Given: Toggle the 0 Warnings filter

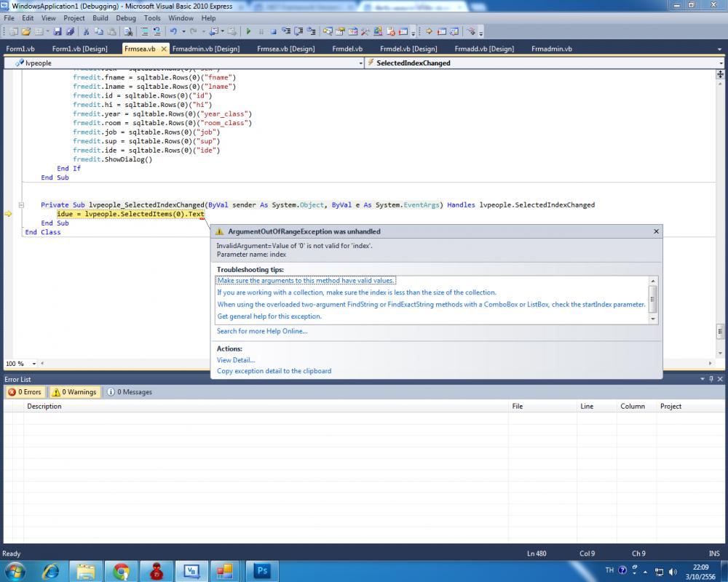Looking at the screenshot, I should 74,392.
